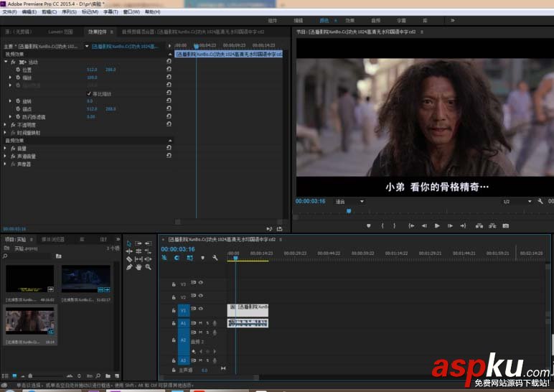Click the timeline timecode 00:00:03:16

[177, 249]
